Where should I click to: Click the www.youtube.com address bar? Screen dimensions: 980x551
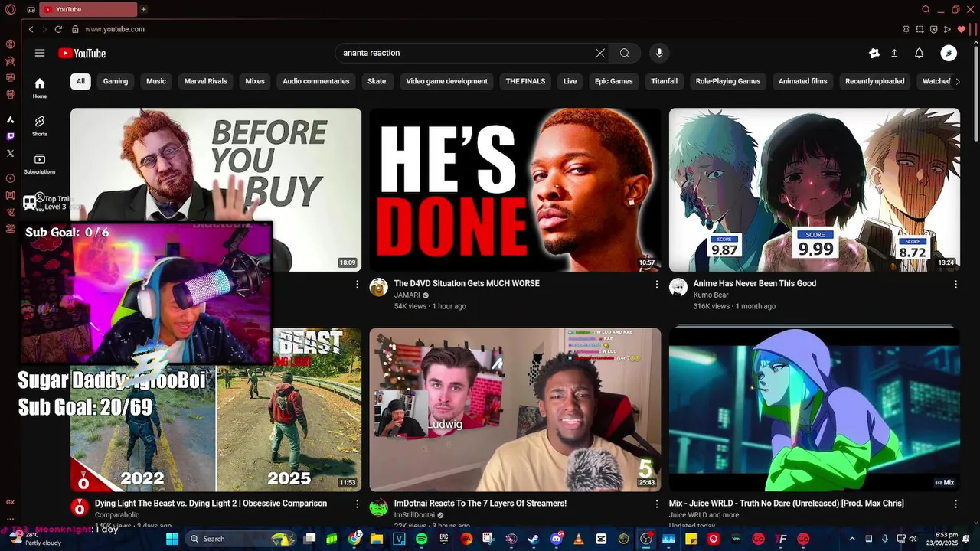click(x=115, y=29)
